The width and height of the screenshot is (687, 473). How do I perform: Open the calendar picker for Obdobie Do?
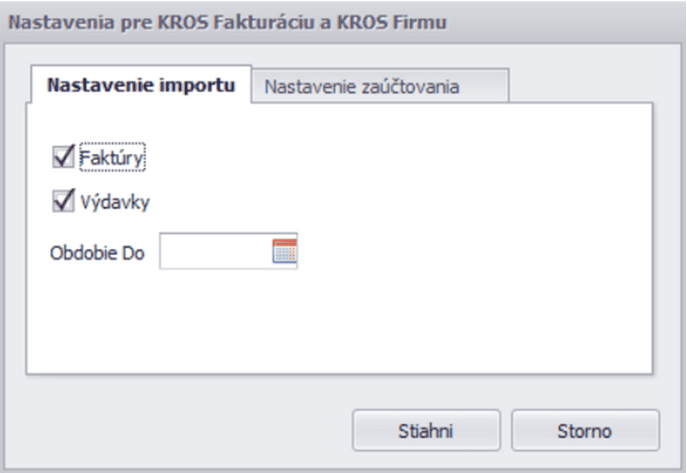click(x=286, y=252)
